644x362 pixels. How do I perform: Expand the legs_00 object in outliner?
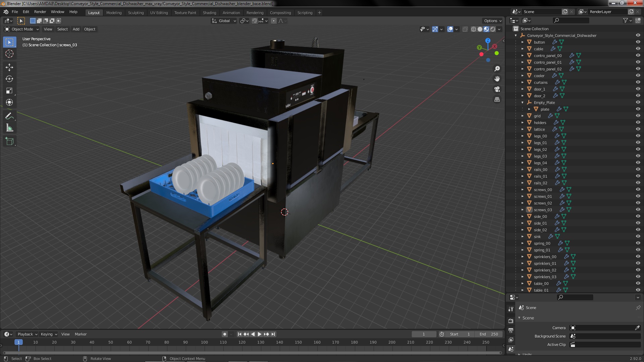[523, 136]
